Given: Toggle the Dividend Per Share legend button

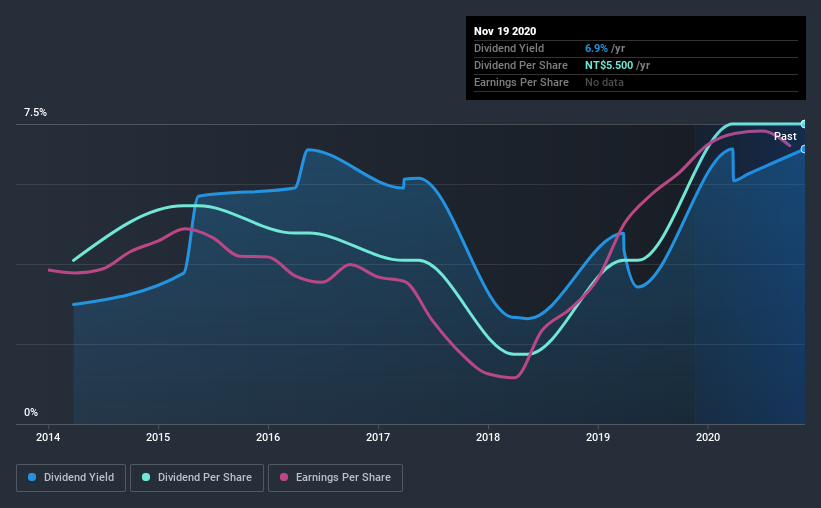Looking at the screenshot, I should (x=197, y=478).
